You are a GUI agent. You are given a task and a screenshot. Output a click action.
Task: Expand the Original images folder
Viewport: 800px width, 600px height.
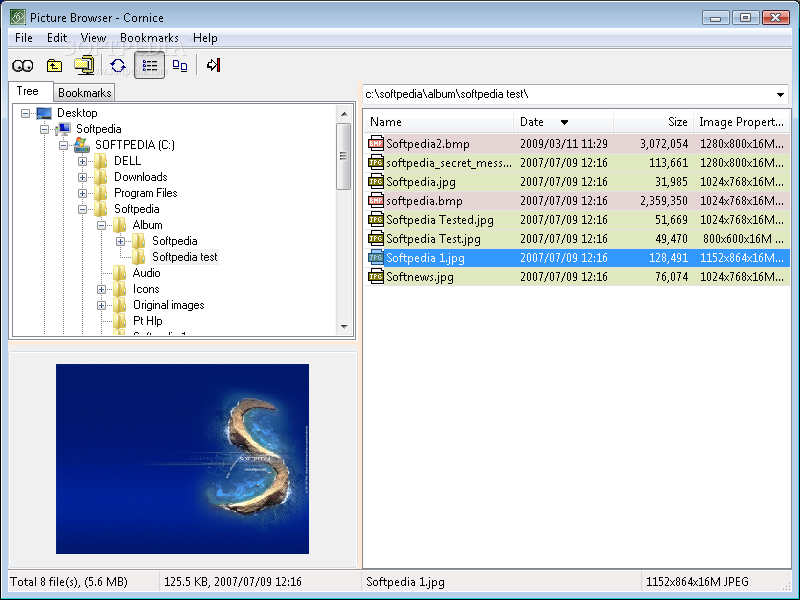[102, 305]
